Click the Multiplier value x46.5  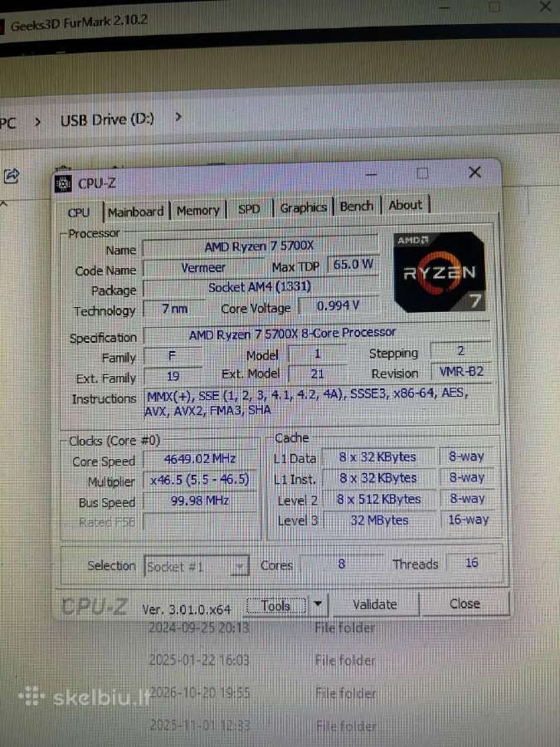(x=200, y=480)
